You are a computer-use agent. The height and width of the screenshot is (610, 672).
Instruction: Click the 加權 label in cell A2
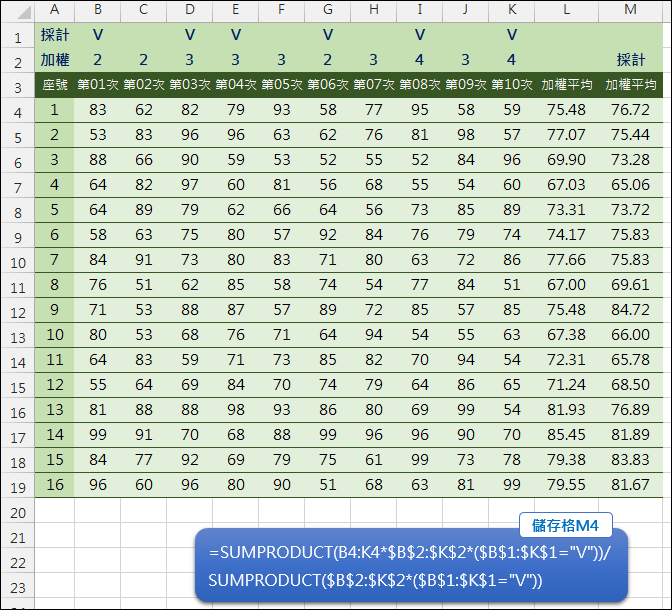pyautogui.click(x=54, y=60)
